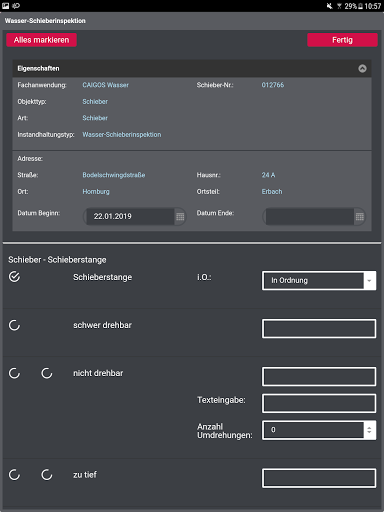Toggle second zu tief status circle
This screenshot has width=384, height=512.
[47, 474]
